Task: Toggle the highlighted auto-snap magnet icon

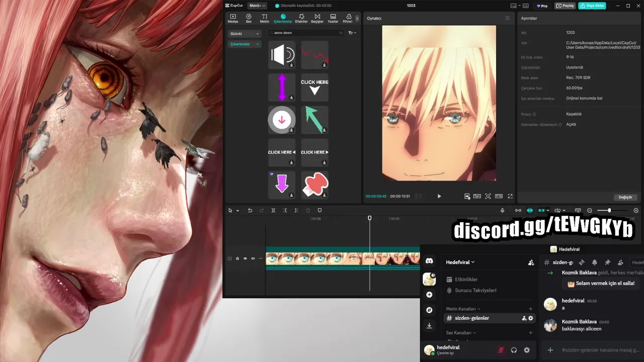Action: 530,210
